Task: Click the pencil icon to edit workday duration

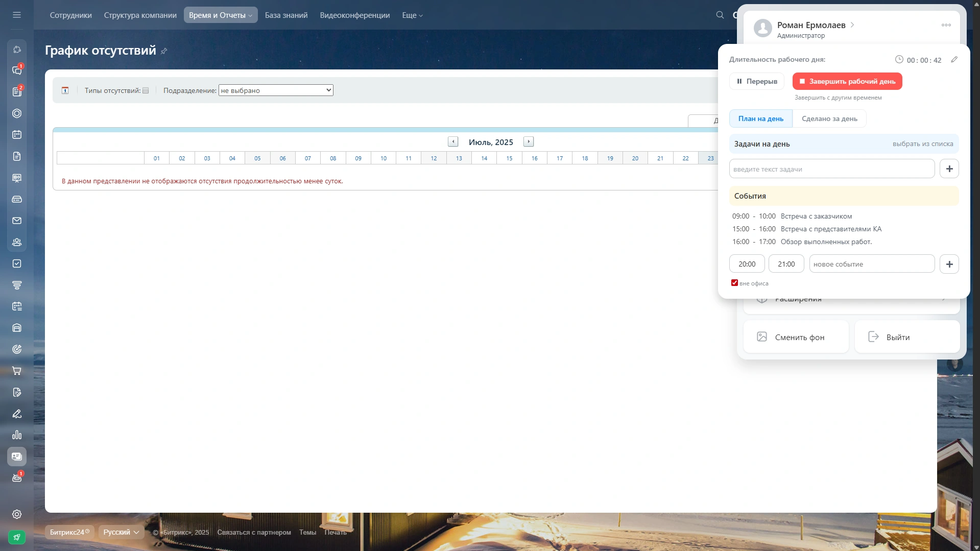Action: (x=954, y=60)
